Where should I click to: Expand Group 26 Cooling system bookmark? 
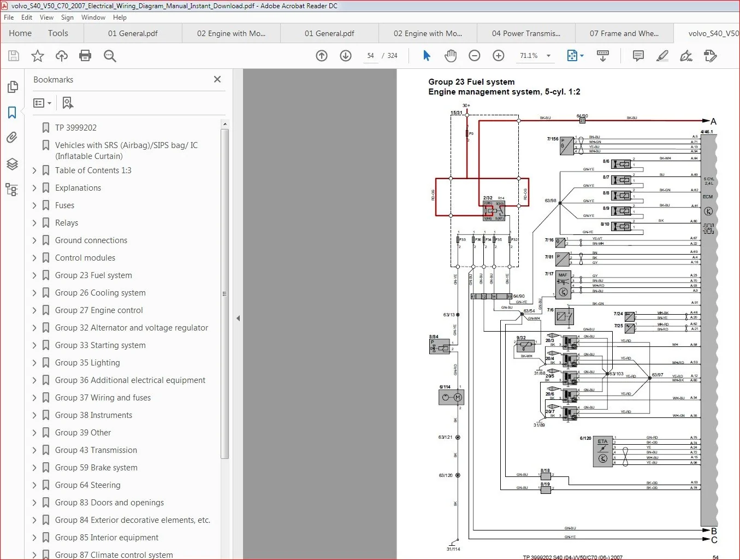pyautogui.click(x=34, y=293)
